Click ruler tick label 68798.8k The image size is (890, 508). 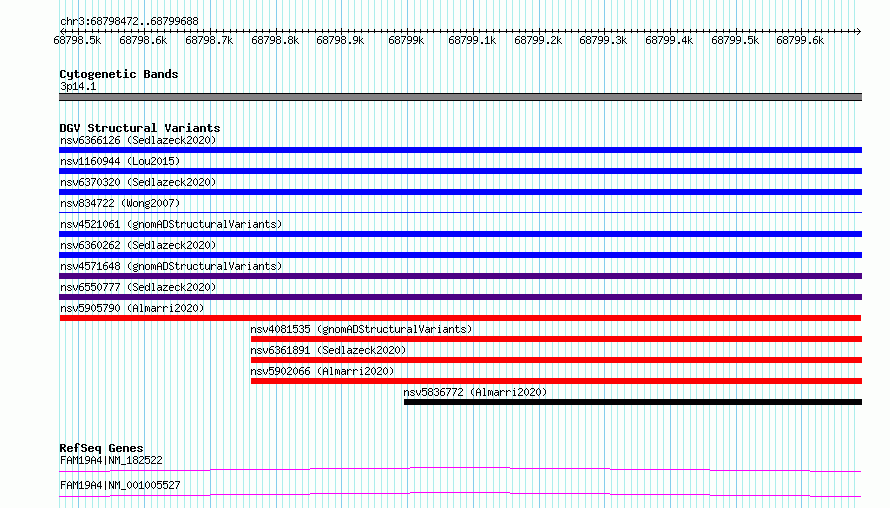point(275,40)
